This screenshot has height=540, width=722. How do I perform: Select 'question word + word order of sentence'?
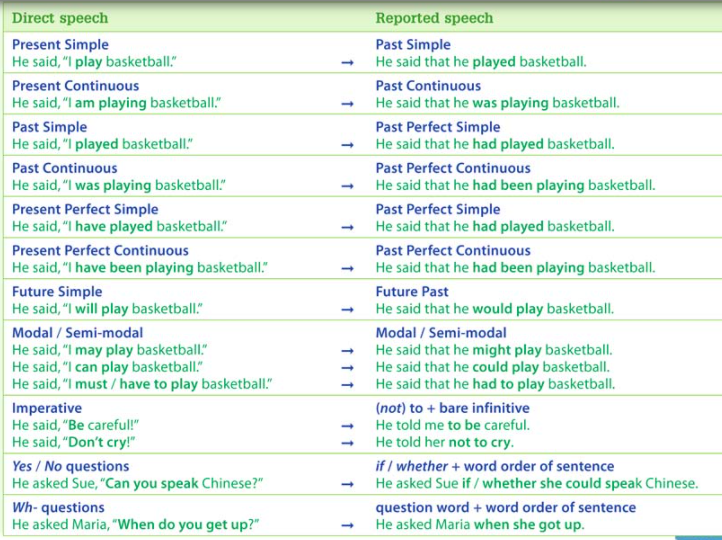point(506,507)
